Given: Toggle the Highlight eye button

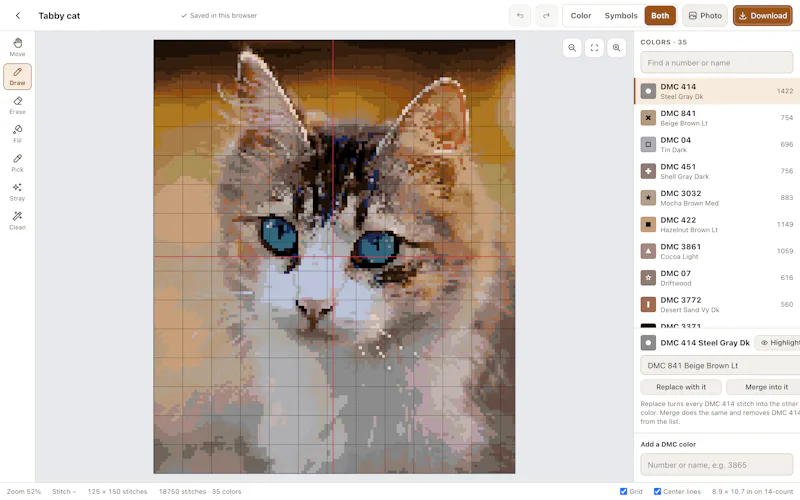Looking at the screenshot, I should tap(778, 343).
